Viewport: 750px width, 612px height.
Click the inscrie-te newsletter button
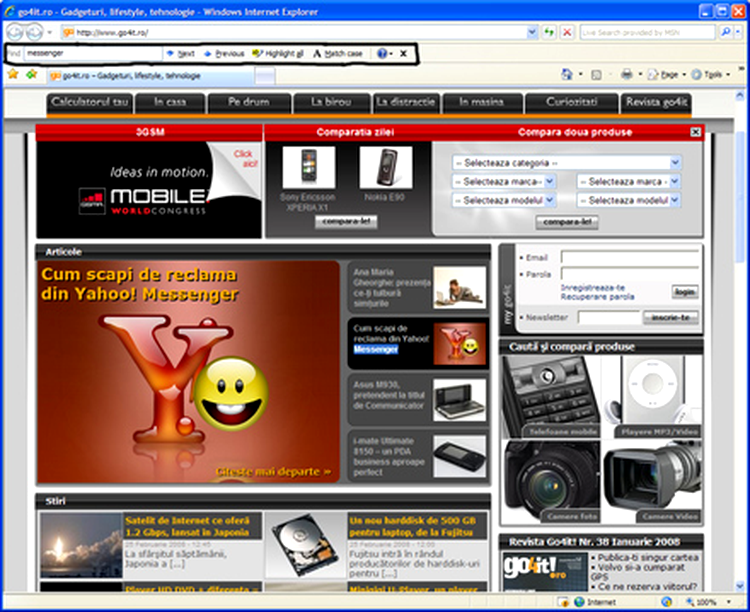pos(671,317)
